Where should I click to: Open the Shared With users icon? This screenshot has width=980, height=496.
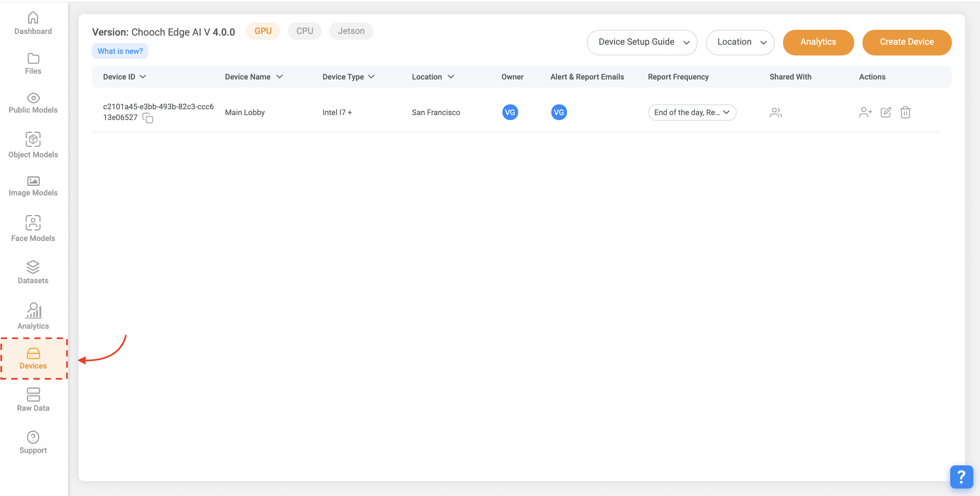(x=776, y=113)
